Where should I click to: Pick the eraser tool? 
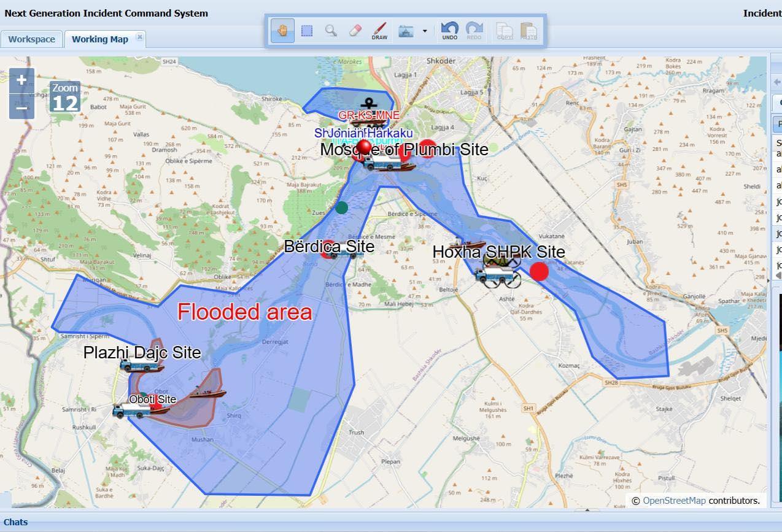(x=355, y=31)
